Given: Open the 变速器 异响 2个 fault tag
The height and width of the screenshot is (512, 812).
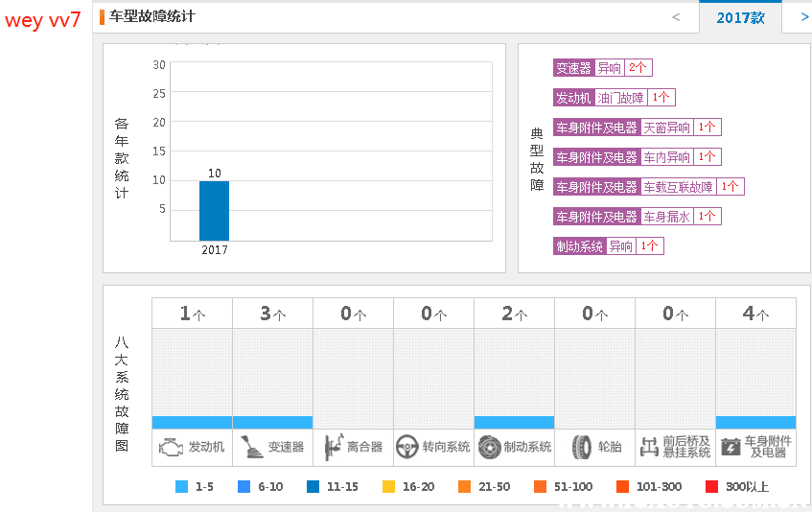Looking at the screenshot, I should (603, 68).
